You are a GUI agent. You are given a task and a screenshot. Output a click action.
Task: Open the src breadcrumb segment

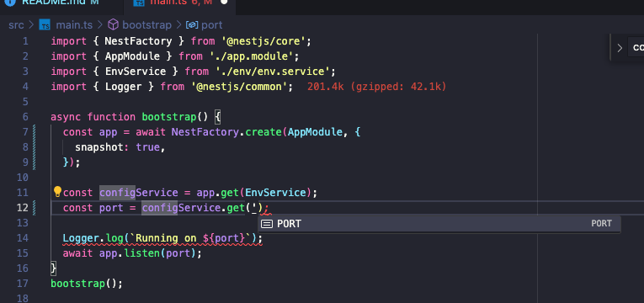tap(17, 25)
